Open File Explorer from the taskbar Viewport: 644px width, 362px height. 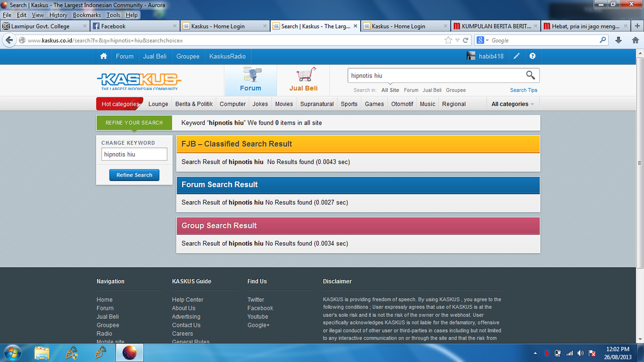pos(42,353)
